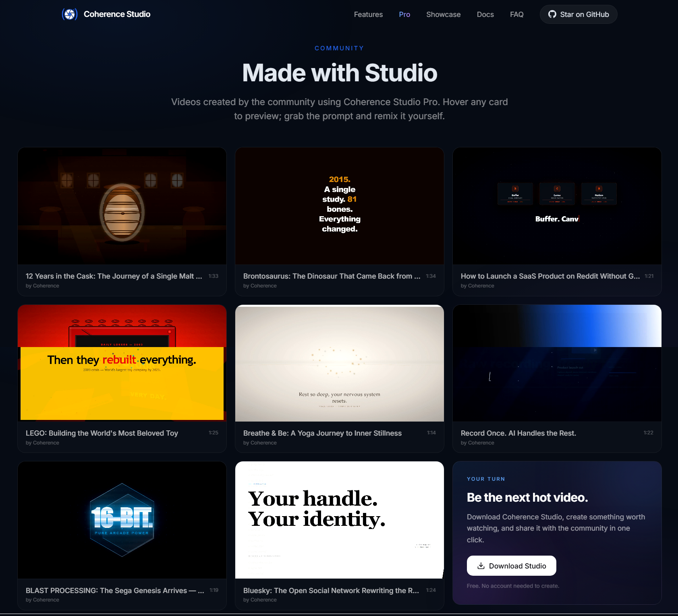Click the 1:24 duration on the Bluesky card
This screenshot has width=678, height=616.
point(431,590)
